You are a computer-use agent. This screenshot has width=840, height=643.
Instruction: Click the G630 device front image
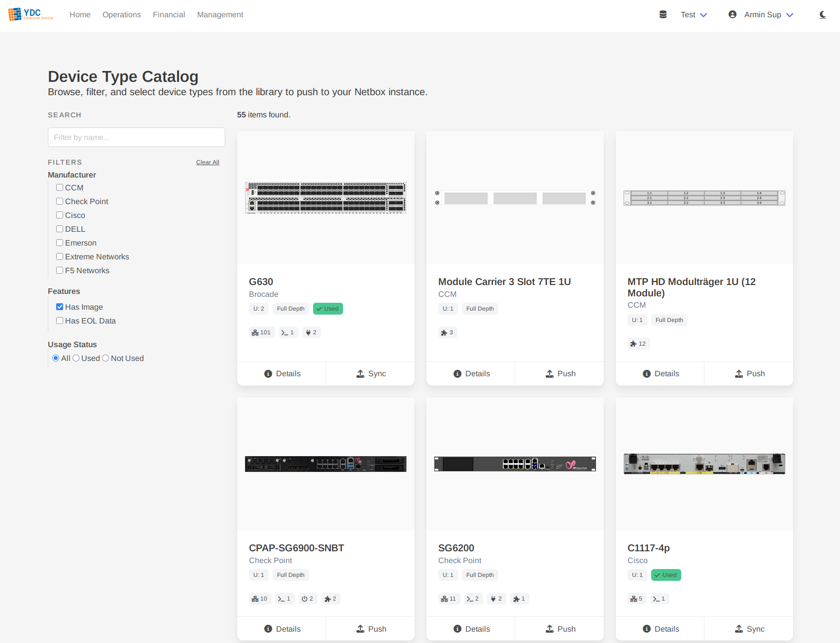(326, 198)
